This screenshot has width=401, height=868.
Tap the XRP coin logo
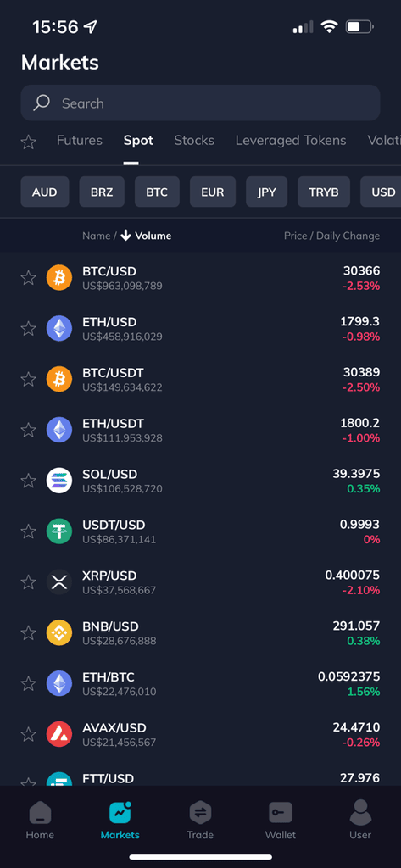[59, 582]
